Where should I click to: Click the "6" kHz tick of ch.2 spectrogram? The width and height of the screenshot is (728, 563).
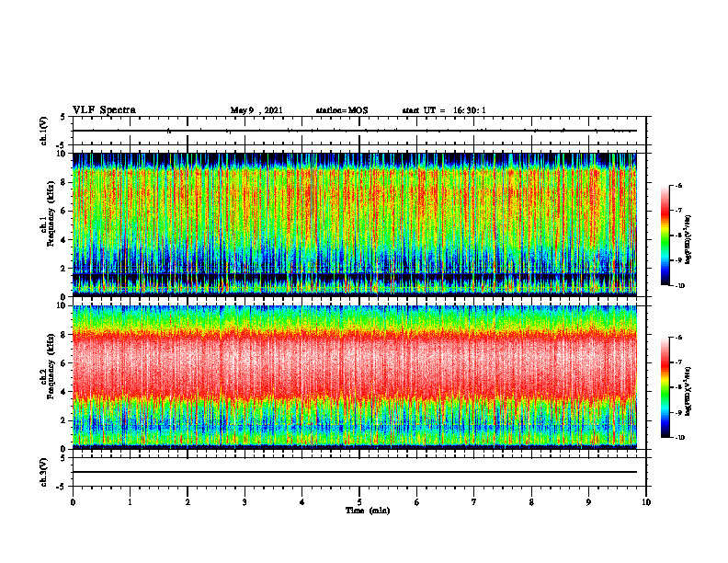click(63, 363)
